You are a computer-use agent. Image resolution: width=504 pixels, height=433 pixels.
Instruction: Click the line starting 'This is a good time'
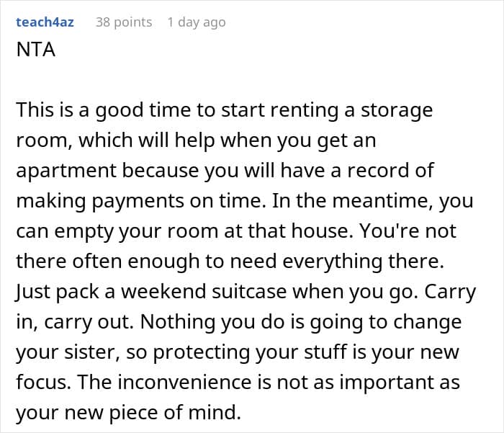224,110
